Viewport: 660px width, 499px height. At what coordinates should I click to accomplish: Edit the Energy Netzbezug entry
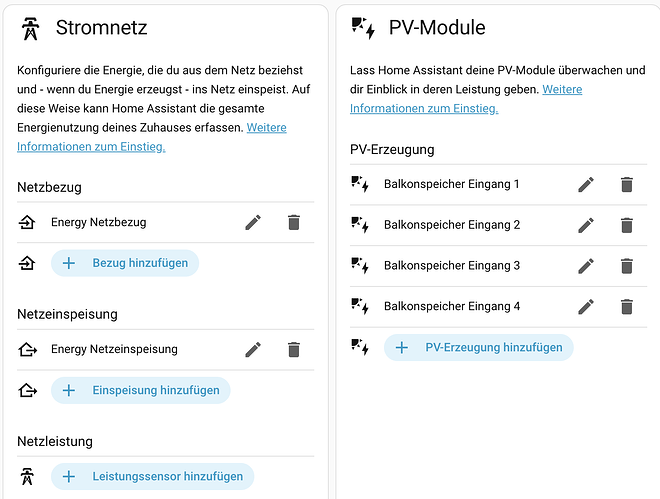pos(253,223)
